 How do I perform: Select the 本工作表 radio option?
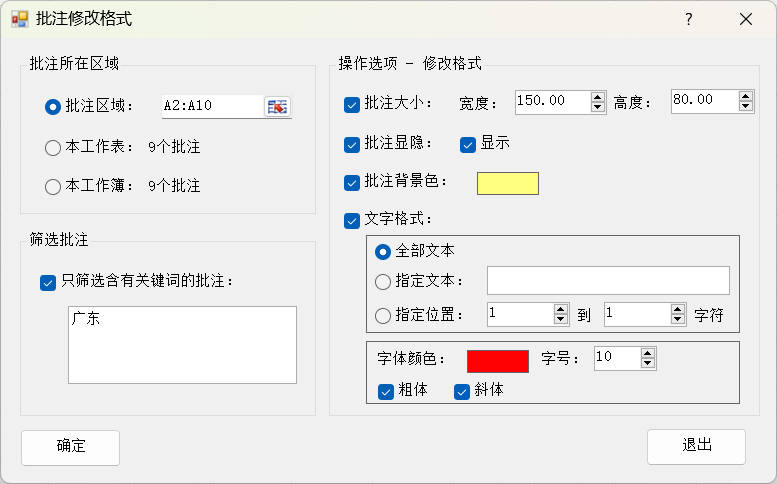tap(53, 148)
